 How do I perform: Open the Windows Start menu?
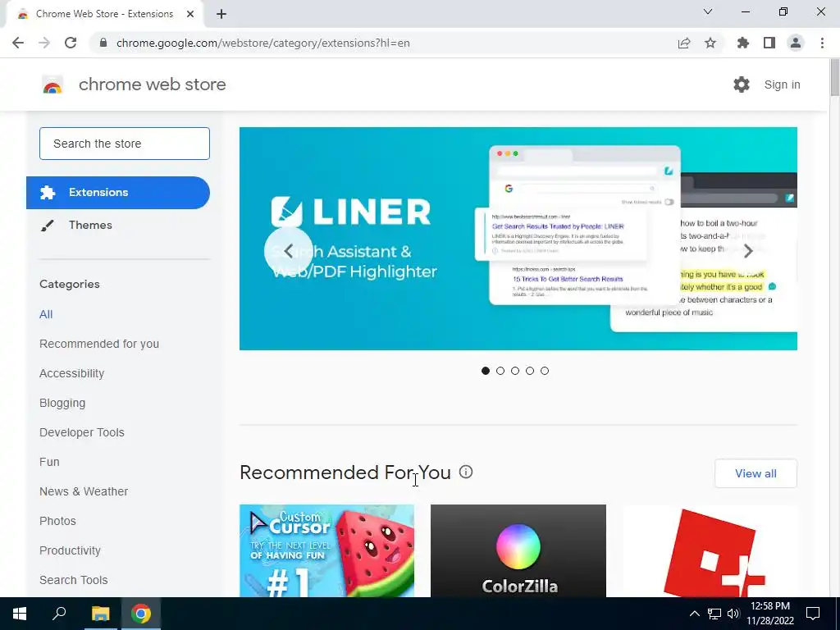pyautogui.click(x=20, y=614)
